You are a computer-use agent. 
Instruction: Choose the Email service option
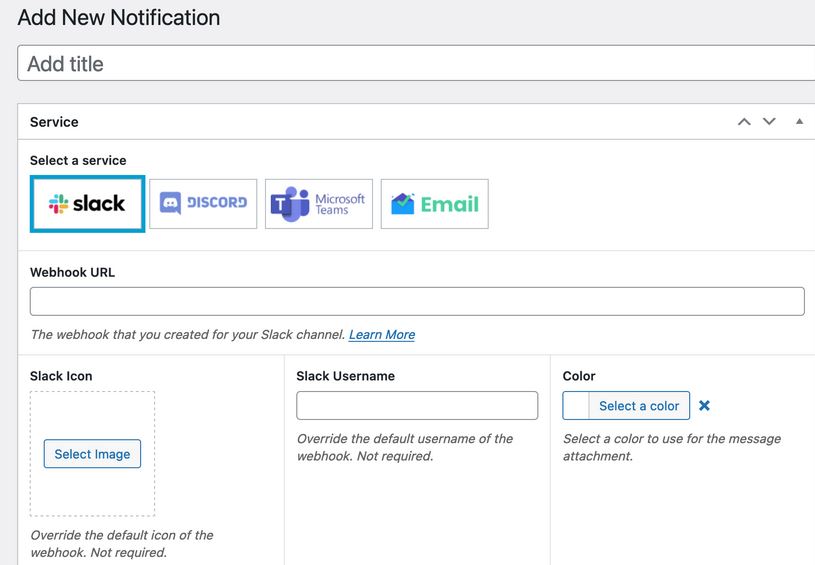435,204
